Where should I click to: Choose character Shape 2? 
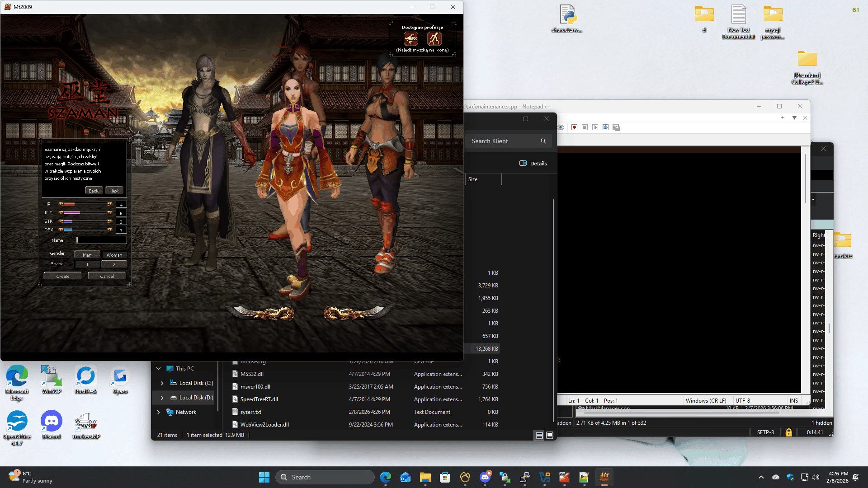click(114, 264)
